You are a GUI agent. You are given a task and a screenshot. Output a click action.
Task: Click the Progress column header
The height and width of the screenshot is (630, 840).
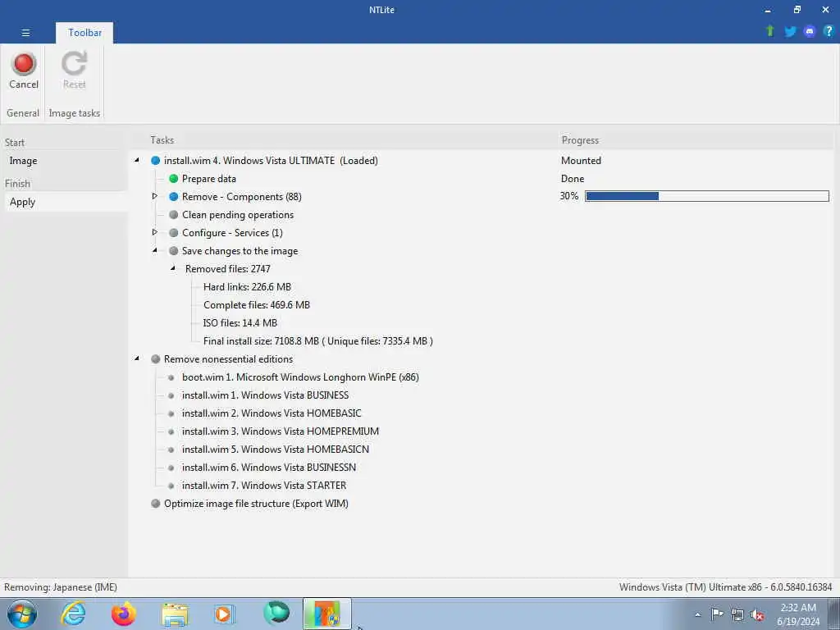pyautogui.click(x=580, y=139)
